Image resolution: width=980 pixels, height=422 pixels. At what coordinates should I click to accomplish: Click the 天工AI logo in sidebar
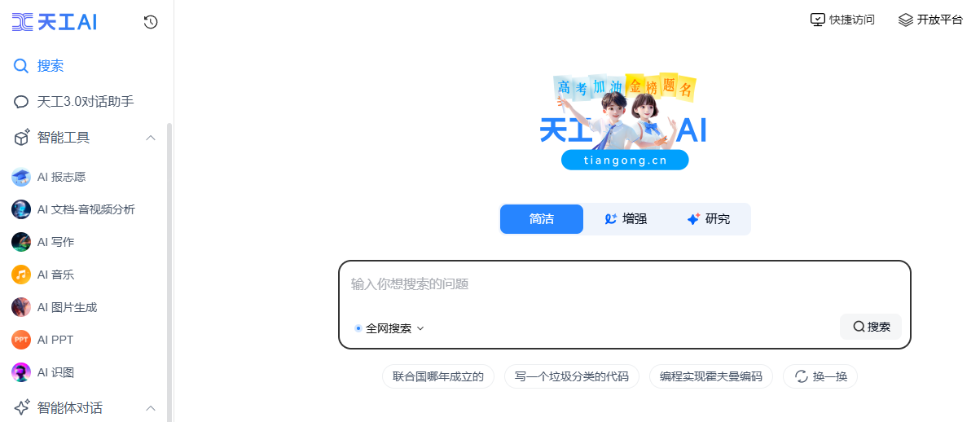55,22
